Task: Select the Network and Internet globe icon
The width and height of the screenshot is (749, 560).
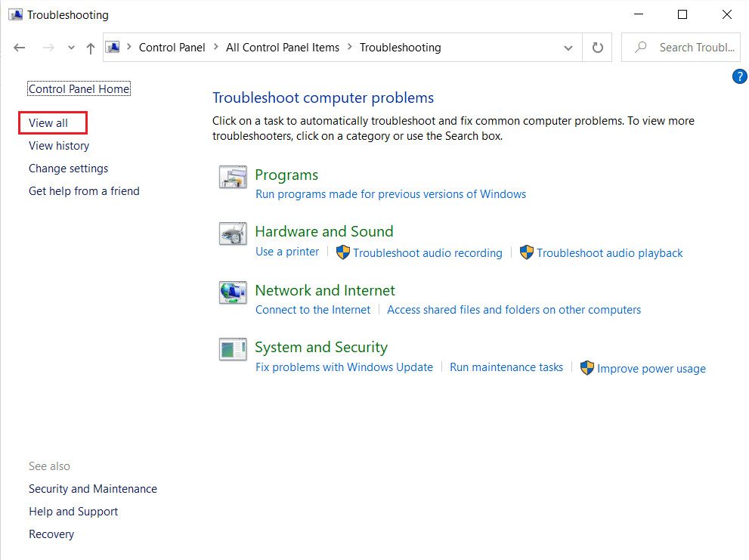Action: click(233, 292)
